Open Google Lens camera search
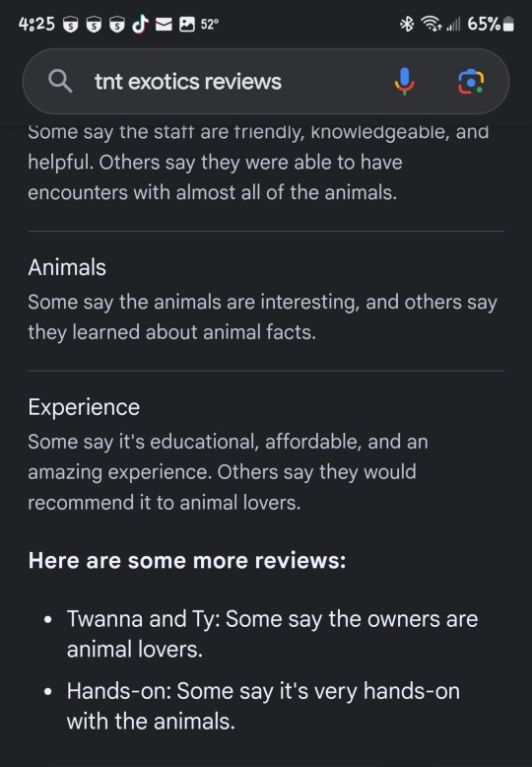This screenshot has width=532, height=767. (471, 81)
